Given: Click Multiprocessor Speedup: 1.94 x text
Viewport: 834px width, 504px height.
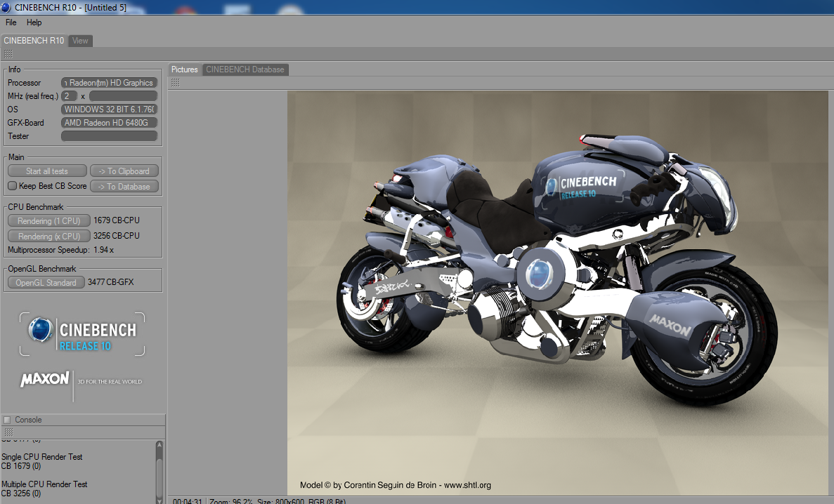Looking at the screenshot, I should tap(60, 249).
